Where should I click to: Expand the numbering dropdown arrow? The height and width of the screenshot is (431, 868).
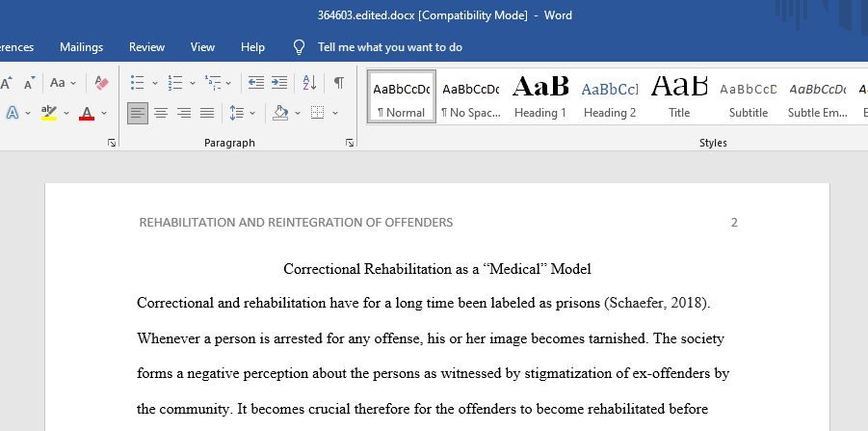tap(193, 84)
